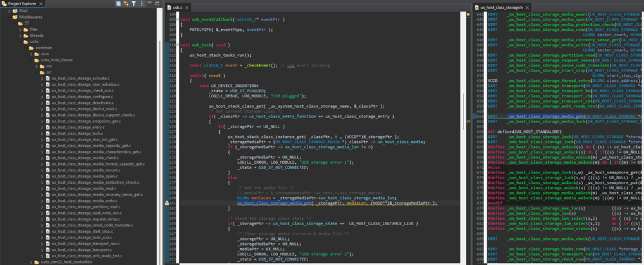Minimize the Project Explorer view

coord(151,3)
